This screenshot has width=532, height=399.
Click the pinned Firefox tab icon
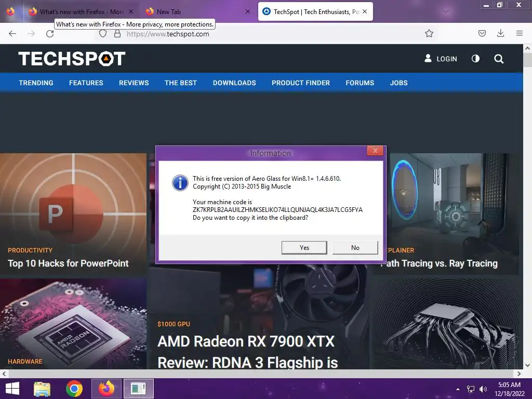[10, 11]
